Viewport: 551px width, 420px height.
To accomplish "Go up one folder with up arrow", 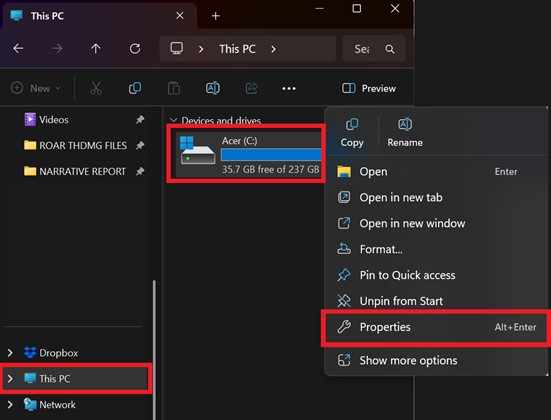I will [96, 49].
